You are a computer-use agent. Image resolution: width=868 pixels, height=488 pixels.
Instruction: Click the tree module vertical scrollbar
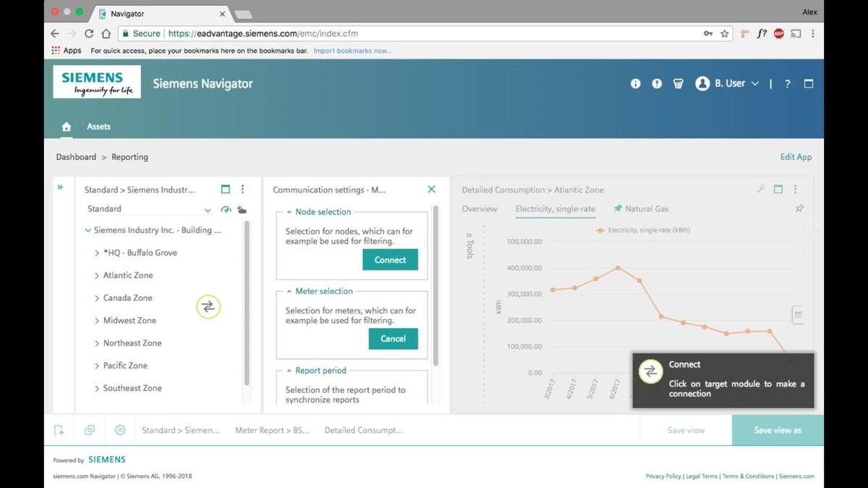click(x=247, y=303)
